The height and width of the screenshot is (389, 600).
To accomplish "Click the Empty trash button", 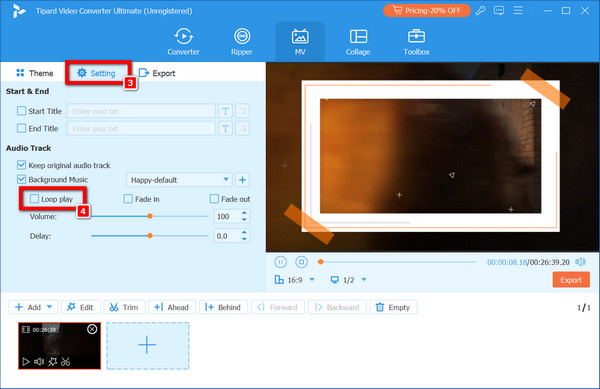I will (393, 307).
